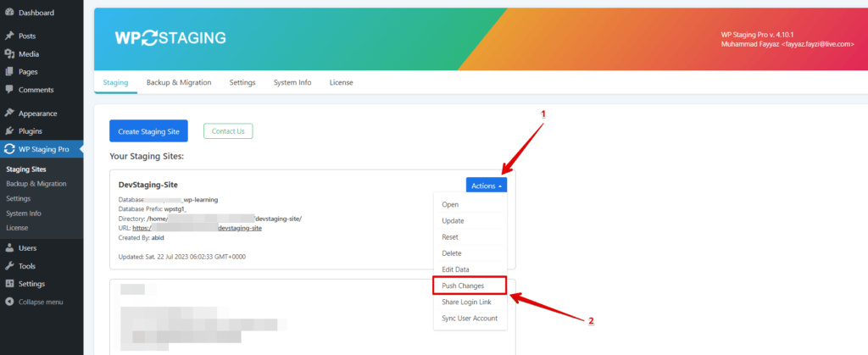Go to the System Info tab
Viewport: 868px width, 355px height.
[x=292, y=82]
